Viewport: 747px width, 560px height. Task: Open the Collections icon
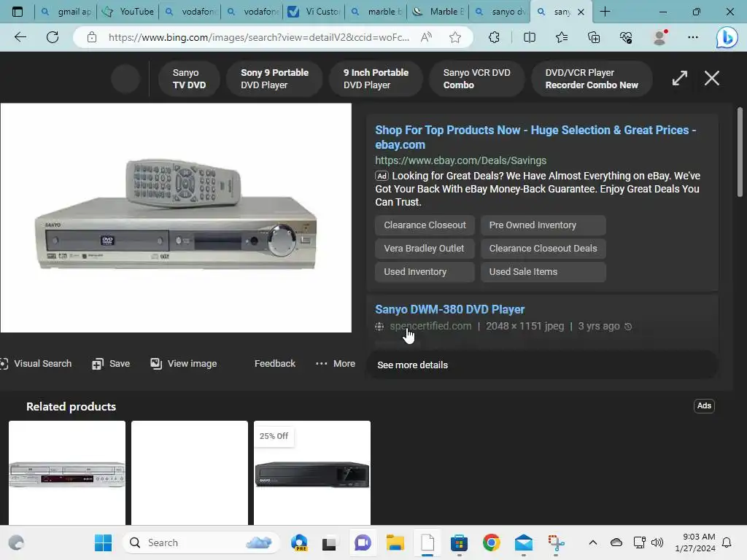(x=594, y=37)
